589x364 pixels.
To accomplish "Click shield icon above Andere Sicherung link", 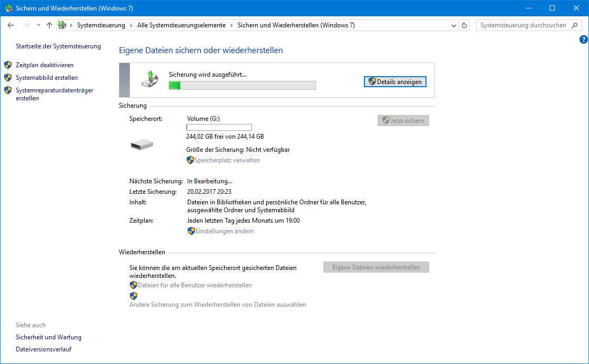I will pos(134,296).
